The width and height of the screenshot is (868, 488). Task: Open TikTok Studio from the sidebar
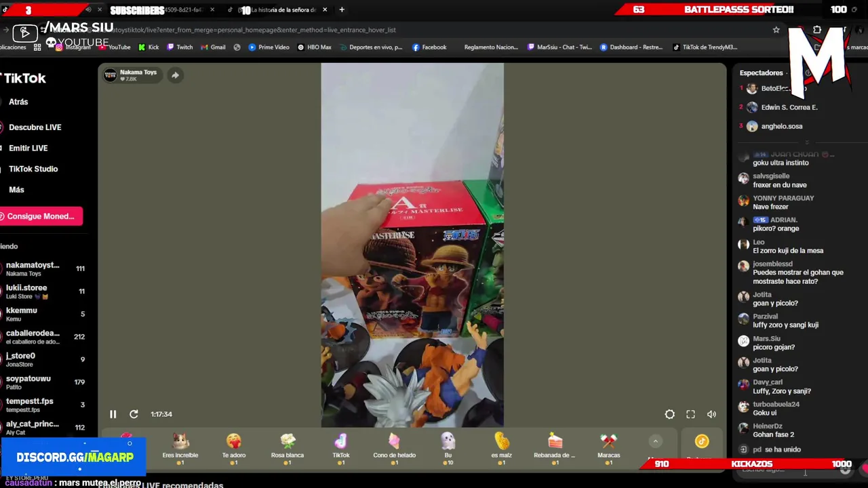[x=33, y=169]
